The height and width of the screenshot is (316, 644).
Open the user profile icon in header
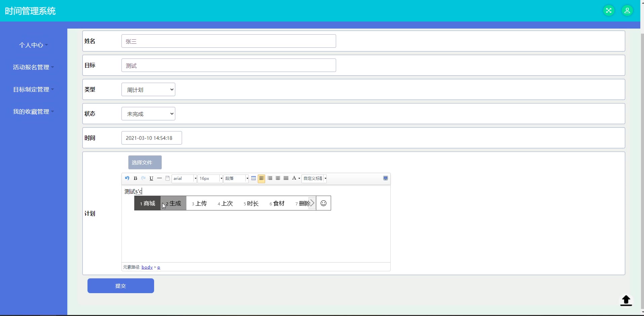click(x=627, y=10)
